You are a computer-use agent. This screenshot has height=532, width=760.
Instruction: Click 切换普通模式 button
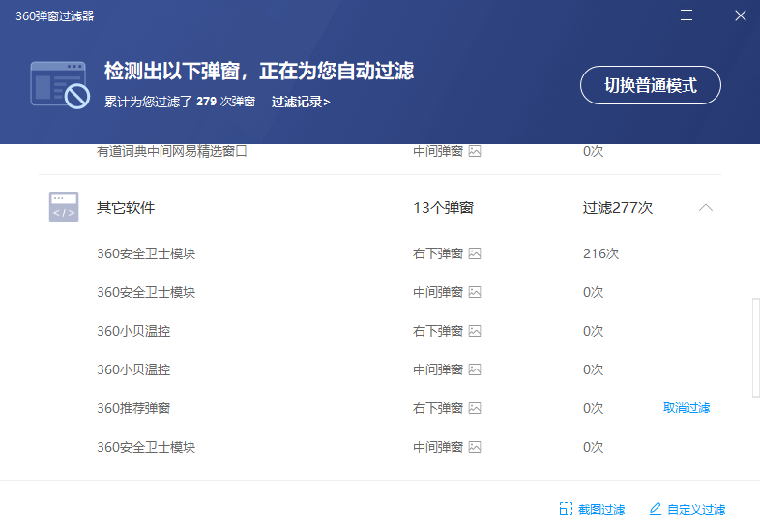point(650,85)
